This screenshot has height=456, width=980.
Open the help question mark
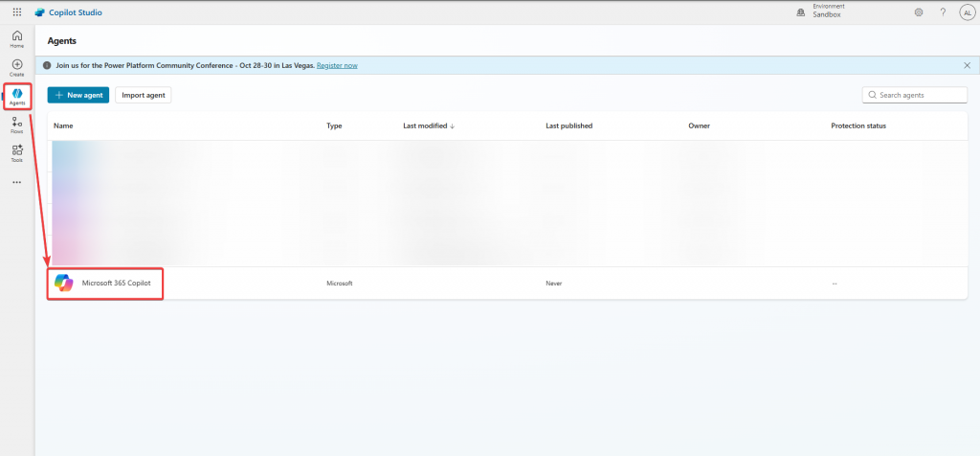943,12
